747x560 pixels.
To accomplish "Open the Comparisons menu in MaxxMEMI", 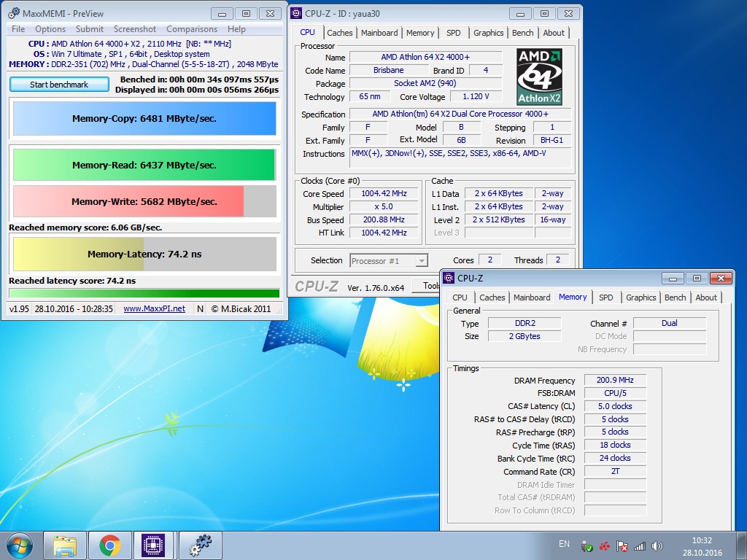I will (x=192, y=29).
